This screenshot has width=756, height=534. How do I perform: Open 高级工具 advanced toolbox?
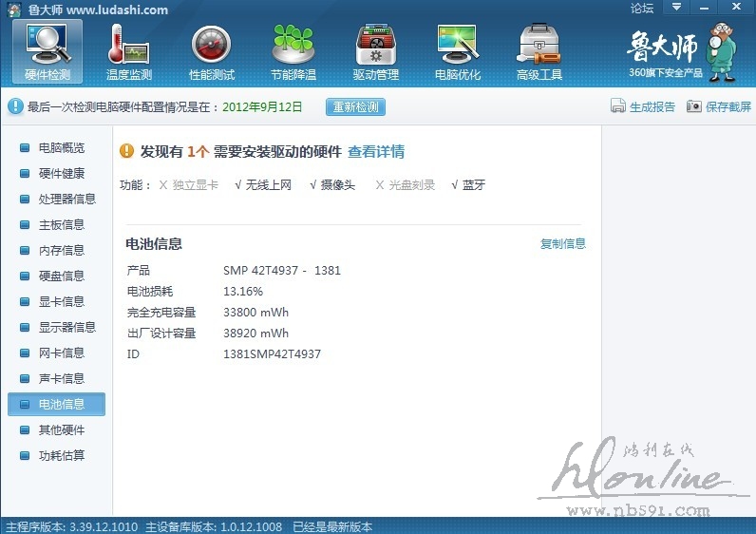coord(539,52)
